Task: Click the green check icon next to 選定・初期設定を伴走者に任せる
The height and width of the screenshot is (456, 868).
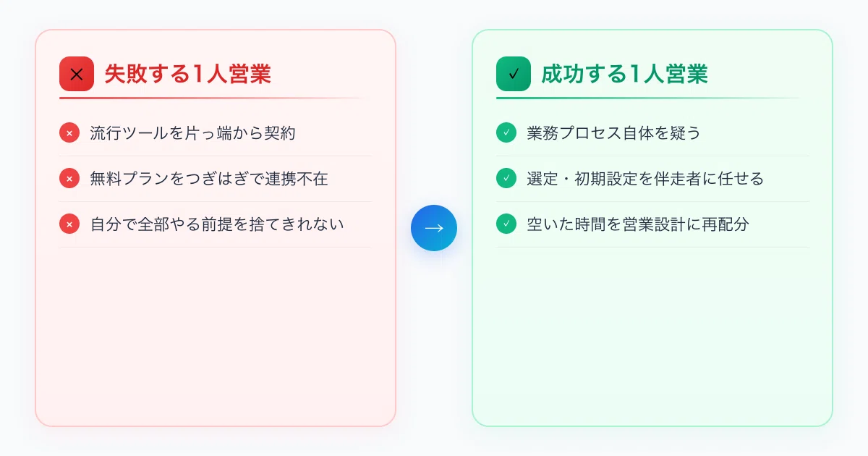Action: pos(506,178)
